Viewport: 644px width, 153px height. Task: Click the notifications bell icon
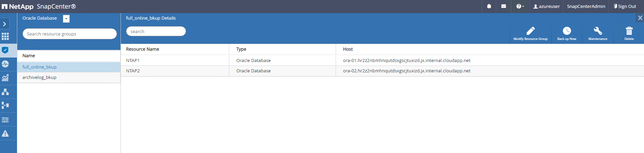coord(489,7)
